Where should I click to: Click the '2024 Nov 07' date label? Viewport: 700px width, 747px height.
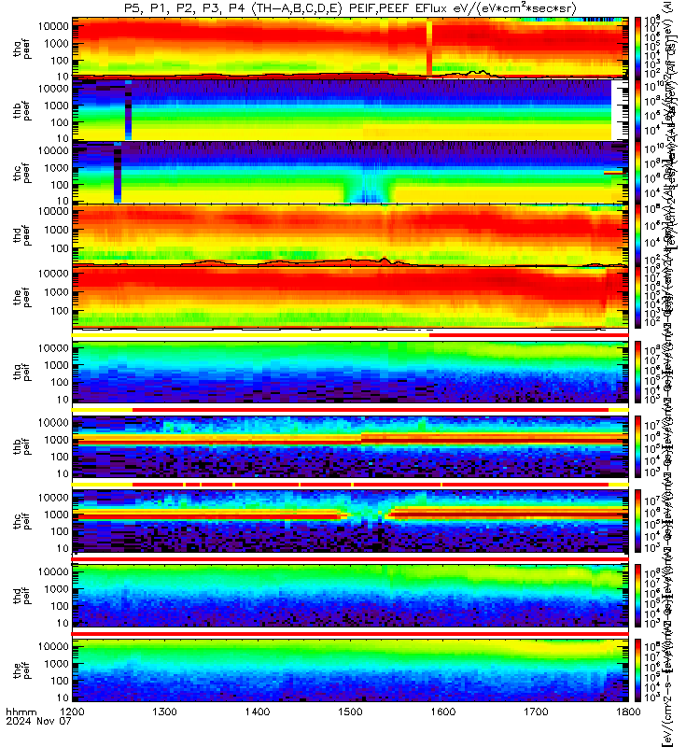pos(38,721)
